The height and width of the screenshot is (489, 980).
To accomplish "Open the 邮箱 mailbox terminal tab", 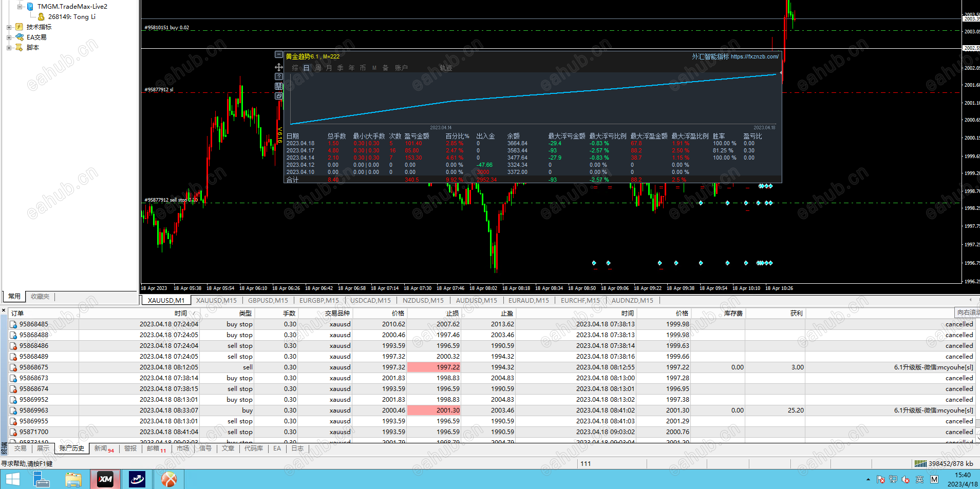I will point(156,448).
